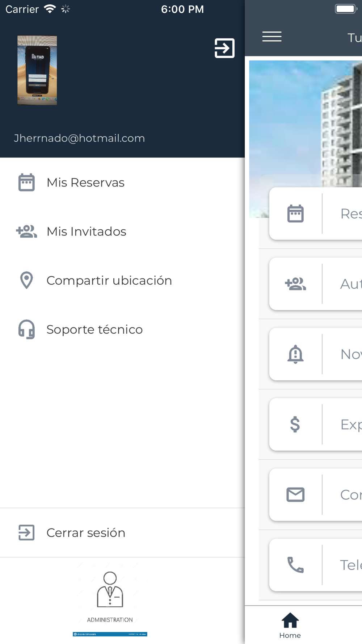362x644 pixels.
Task: Tap bell alert icon on the Nov card
Action: pyautogui.click(x=295, y=354)
